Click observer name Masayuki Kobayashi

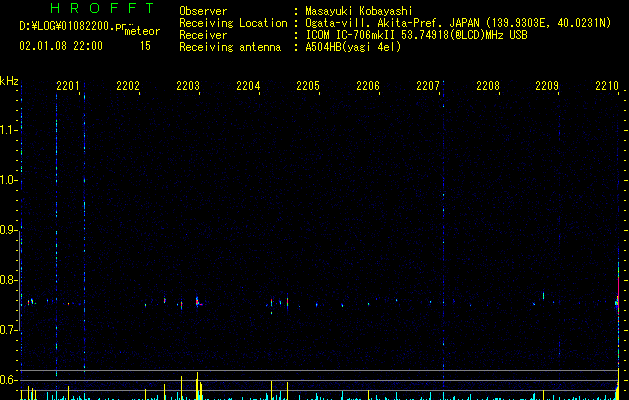359,11
